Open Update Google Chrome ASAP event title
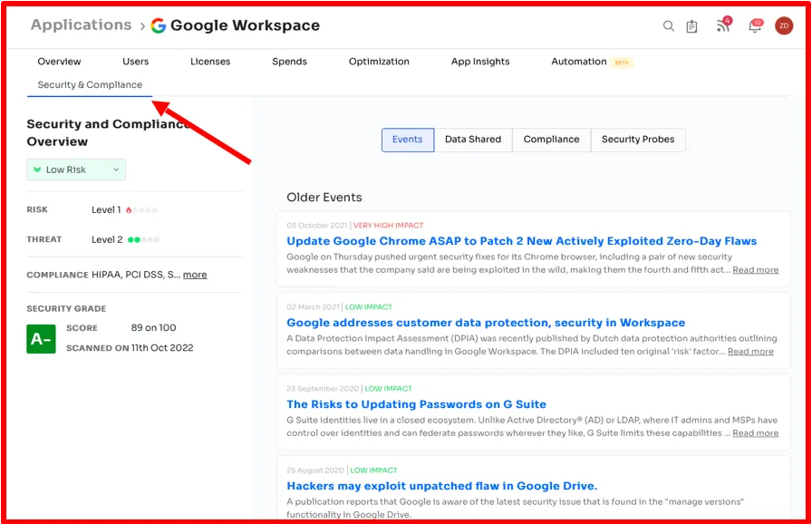 [521, 241]
